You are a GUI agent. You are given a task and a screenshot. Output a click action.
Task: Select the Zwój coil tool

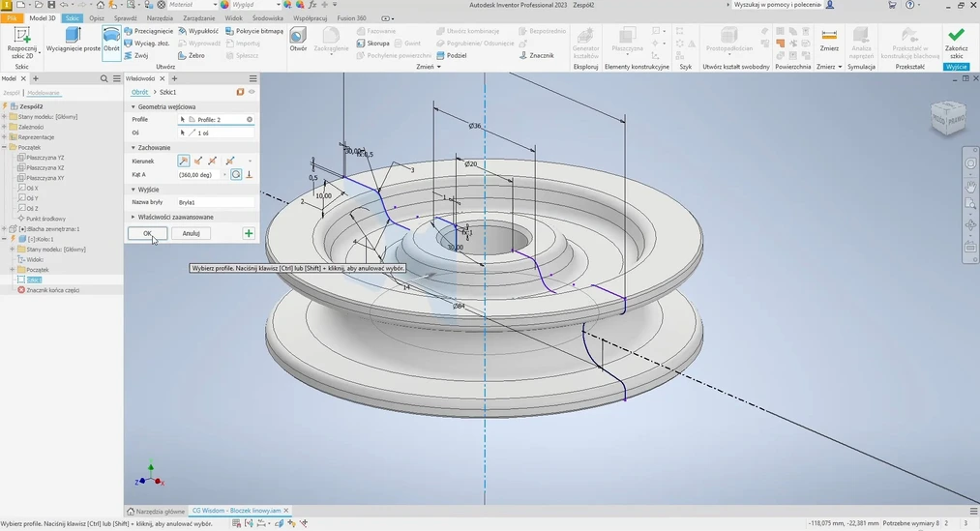[x=136, y=55]
